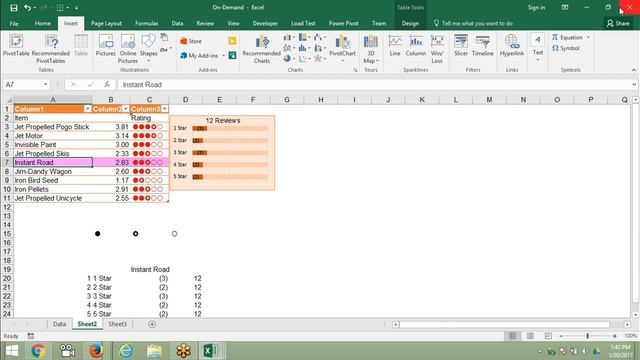This screenshot has height=360, width=640.
Task: Open the Formulas tab
Action: 147,24
